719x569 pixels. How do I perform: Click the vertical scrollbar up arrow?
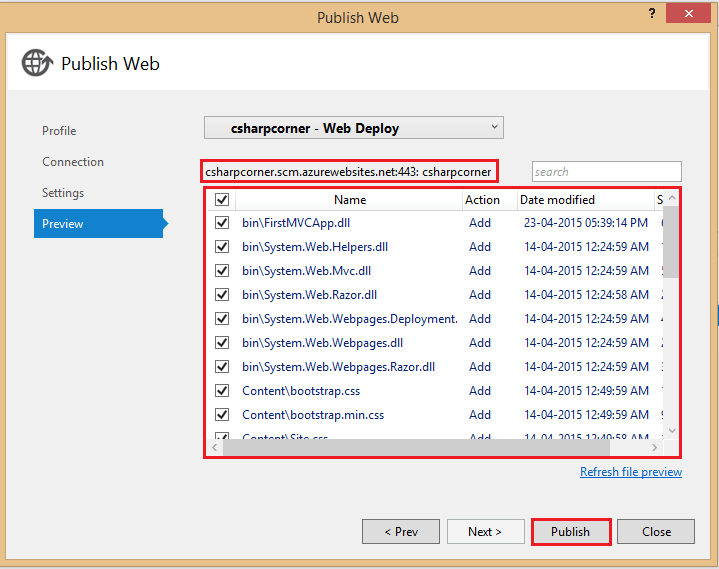pyautogui.click(x=672, y=198)
